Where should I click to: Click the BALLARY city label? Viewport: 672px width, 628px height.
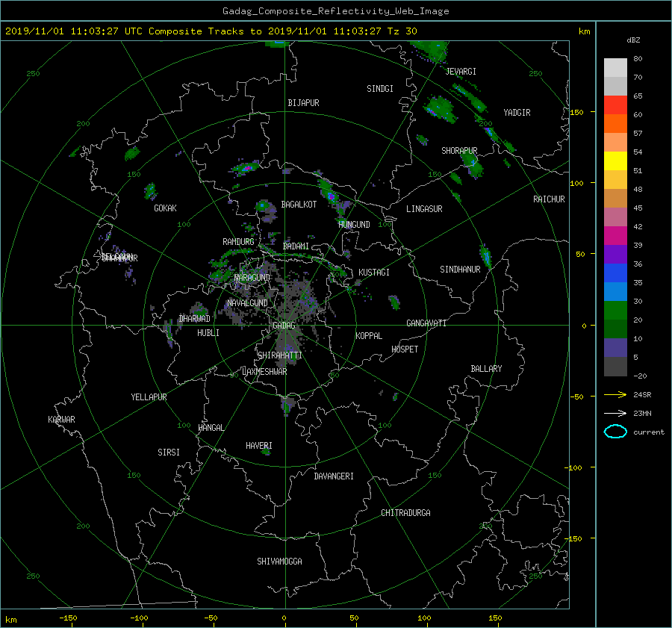[x=486, y=369]
